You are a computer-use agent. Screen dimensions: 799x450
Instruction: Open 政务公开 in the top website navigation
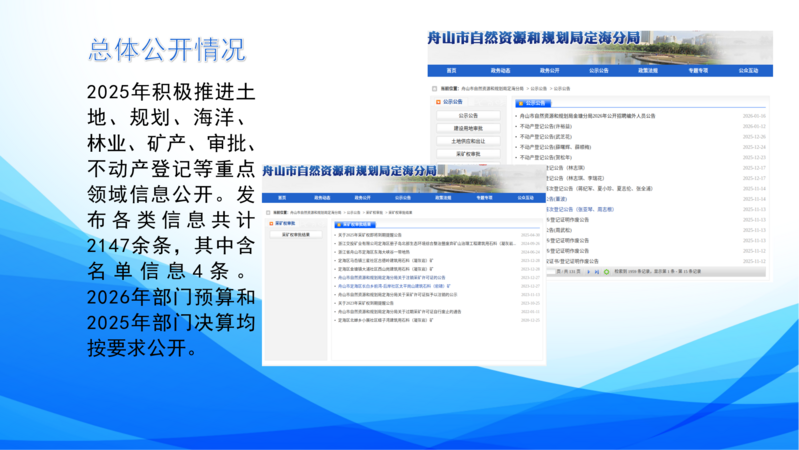pyautogui.click(x=549, y=71)
